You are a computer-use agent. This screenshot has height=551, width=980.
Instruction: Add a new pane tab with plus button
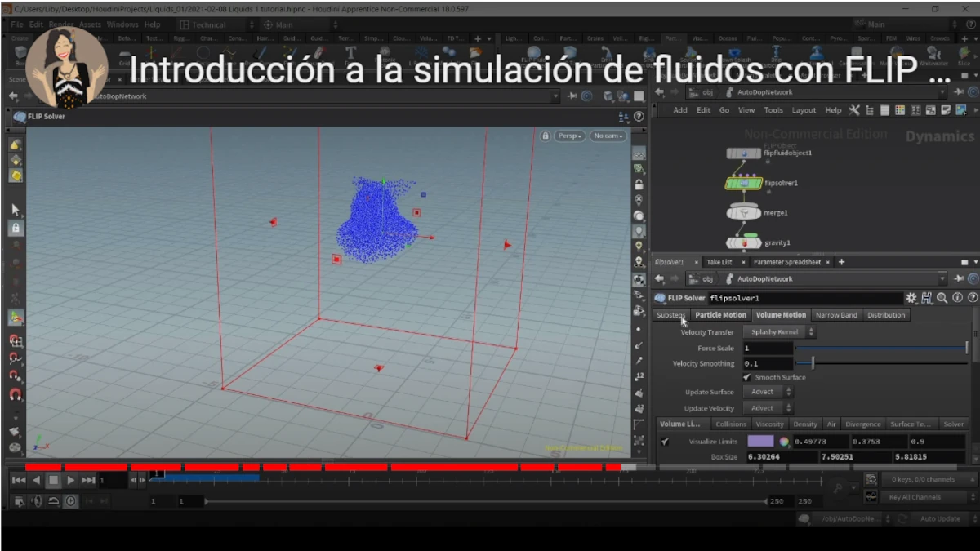(841, 262)
